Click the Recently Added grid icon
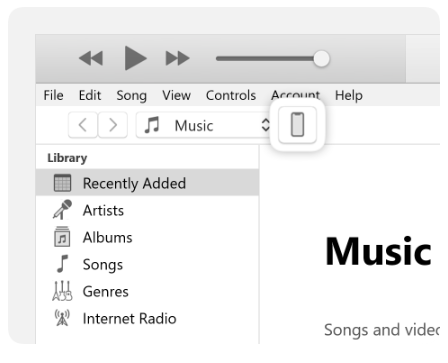 (62, 183)
